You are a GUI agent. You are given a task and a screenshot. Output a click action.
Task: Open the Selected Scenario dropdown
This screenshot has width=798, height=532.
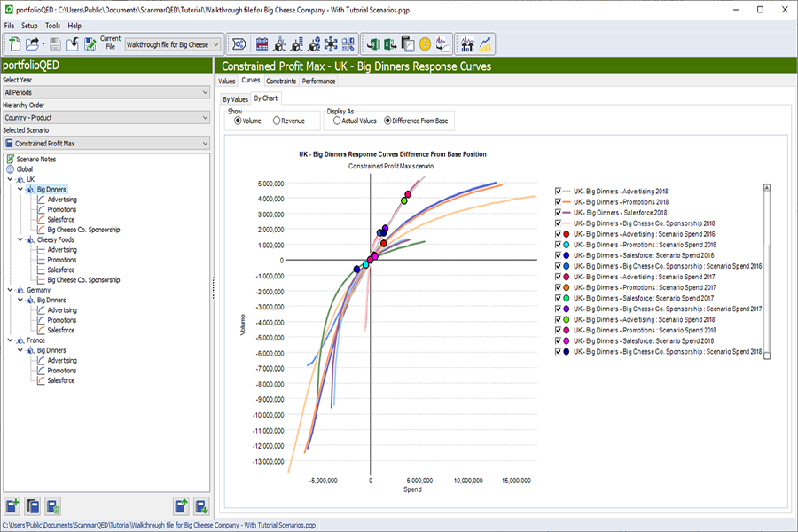[106, 143]
